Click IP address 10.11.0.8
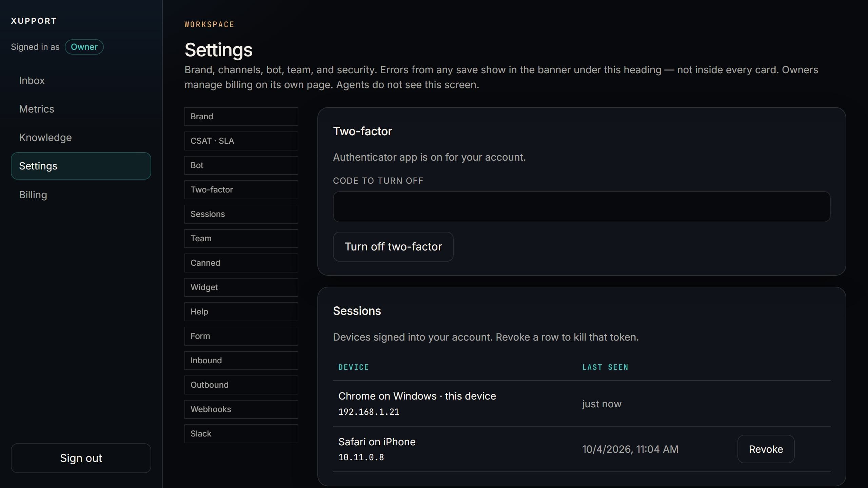Image resolution: width=868 pixels, height=488 pixels. coord(361,457)
